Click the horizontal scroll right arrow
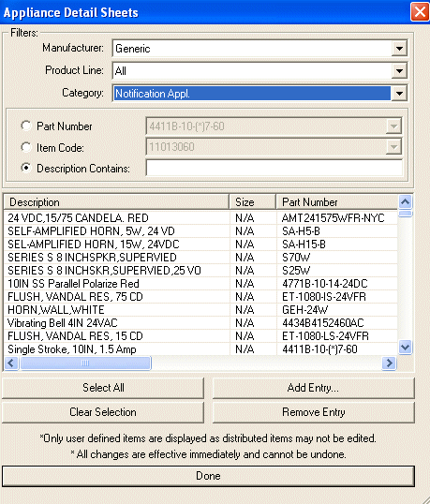This screenshot has height=504, width=430. tap(389, 363)
